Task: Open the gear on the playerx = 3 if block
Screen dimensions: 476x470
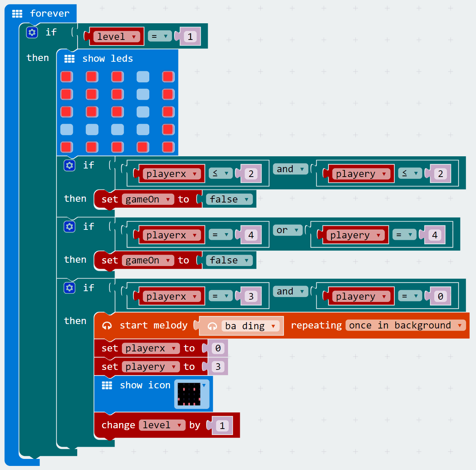Action: [69, 288]
